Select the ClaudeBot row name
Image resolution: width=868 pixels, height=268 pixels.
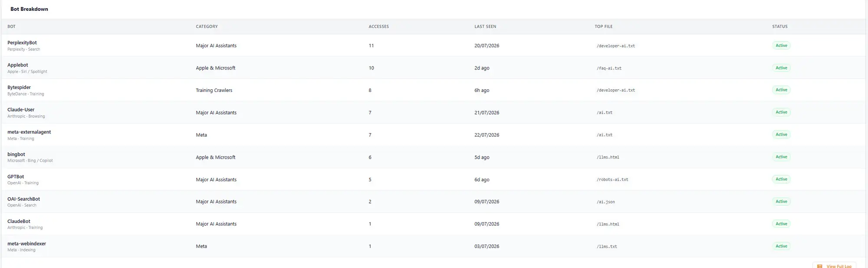click(19, 221)
